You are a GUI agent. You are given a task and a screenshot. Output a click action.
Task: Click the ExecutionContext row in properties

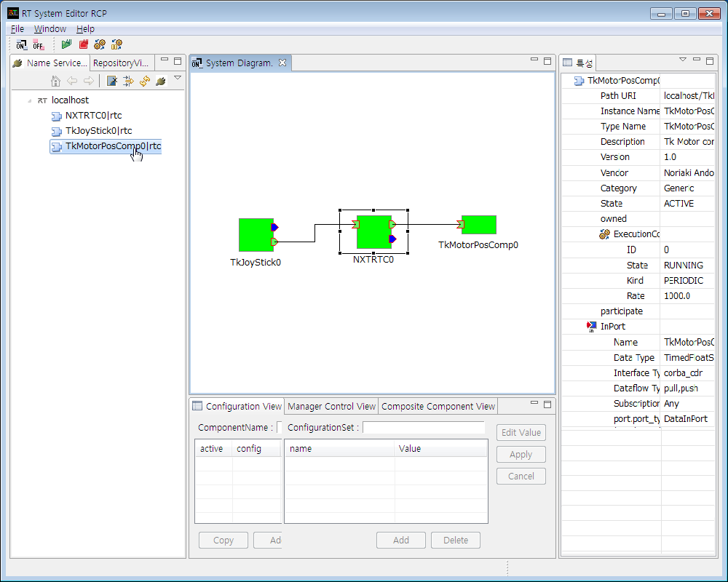636,234
